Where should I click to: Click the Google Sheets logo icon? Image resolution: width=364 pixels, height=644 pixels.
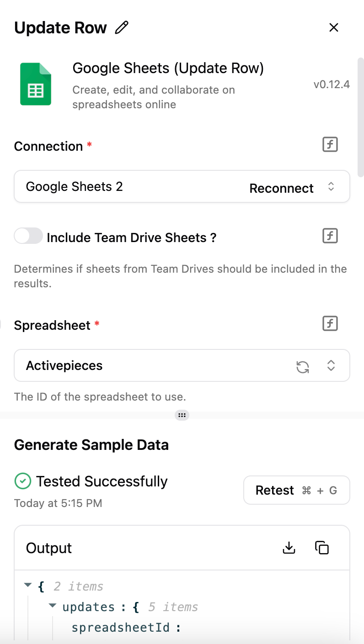36,84
